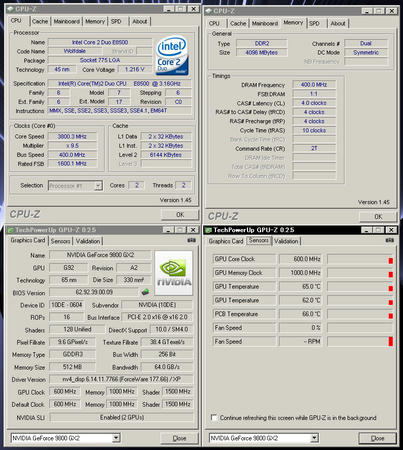This screenshot has height=450, width=403.
Task: Click the NVIDIA logo in GPU-Z
Action: pos(174,273)
